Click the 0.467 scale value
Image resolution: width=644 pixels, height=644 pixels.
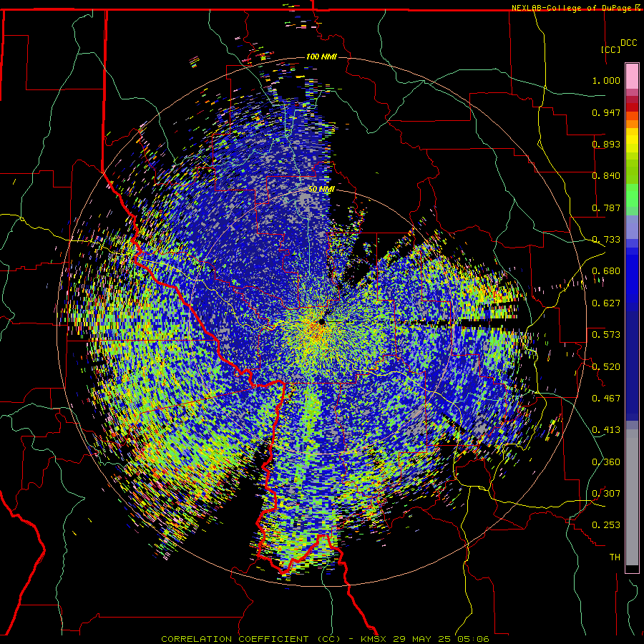tap(606, 399)
